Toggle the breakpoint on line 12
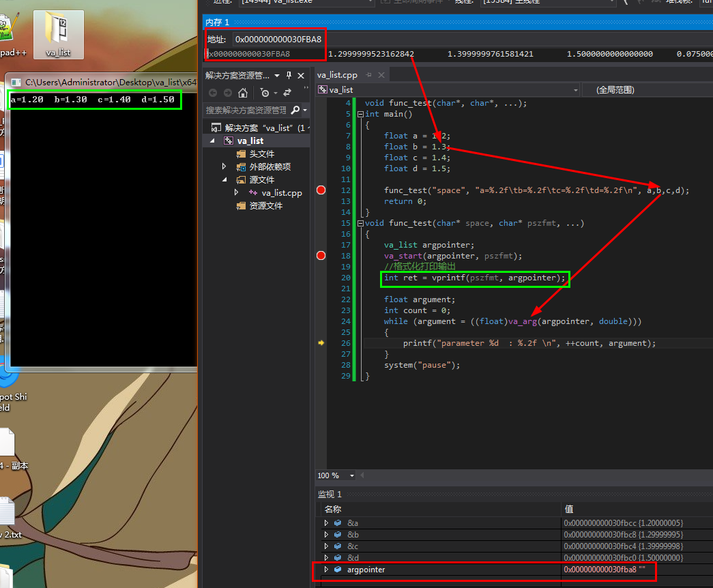This screenshot has width=713, height=588. tap(321, 190)
